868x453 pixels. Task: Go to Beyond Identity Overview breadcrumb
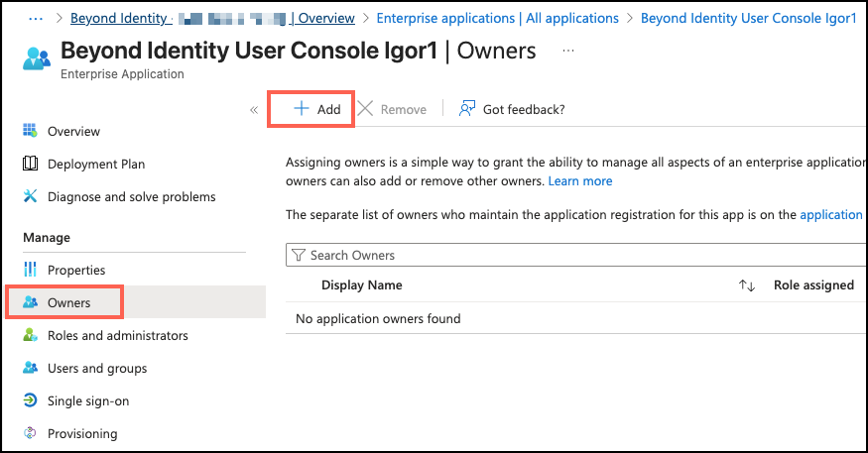point(212,18)
